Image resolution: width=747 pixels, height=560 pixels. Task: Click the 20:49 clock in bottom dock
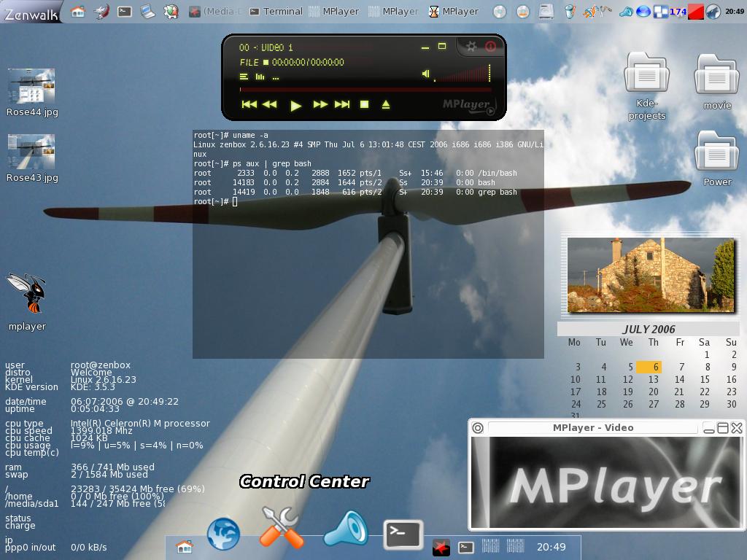coord(551,547)
